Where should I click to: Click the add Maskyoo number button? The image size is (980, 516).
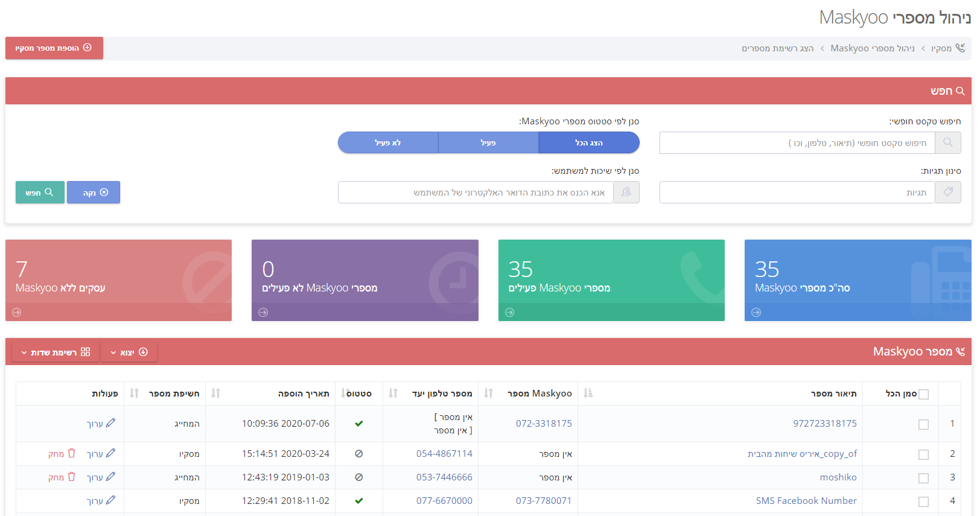click(54, 48)
